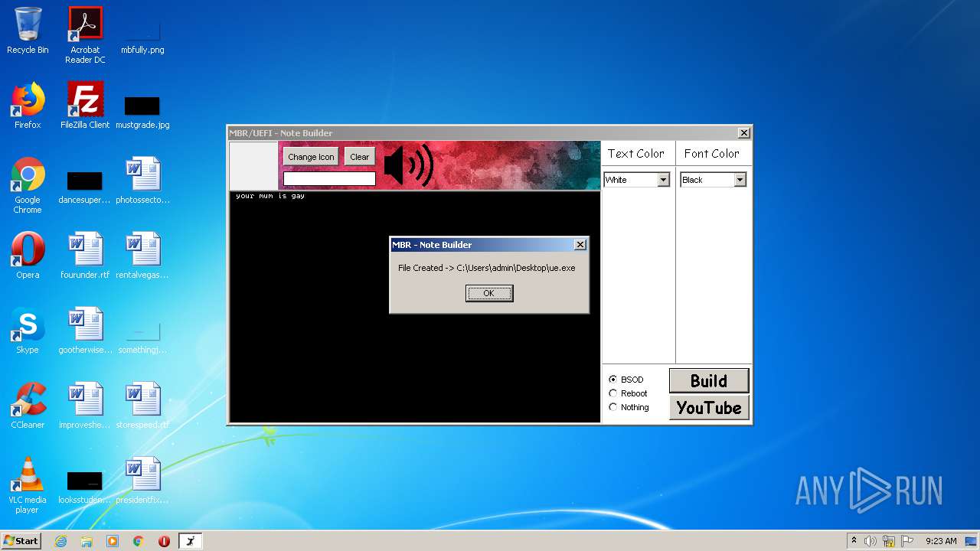Click the Show Desktop button

[x=972, y=541]
